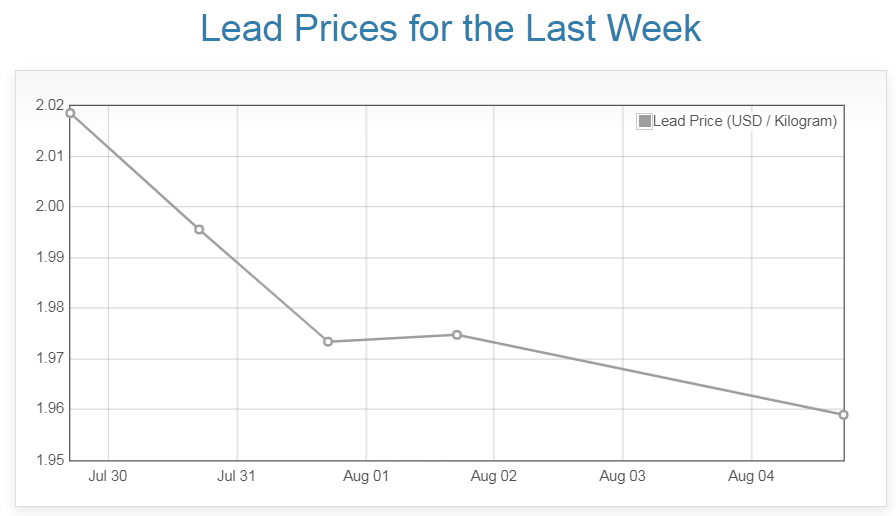This screenshot has width=896, height=516.
Task: Click the 'Aug 04' x-axis label
Action: [x=752, y=477]
